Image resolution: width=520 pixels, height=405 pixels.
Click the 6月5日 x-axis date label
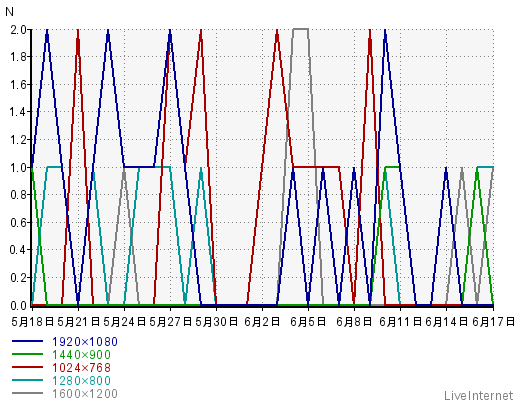[308, 322]
